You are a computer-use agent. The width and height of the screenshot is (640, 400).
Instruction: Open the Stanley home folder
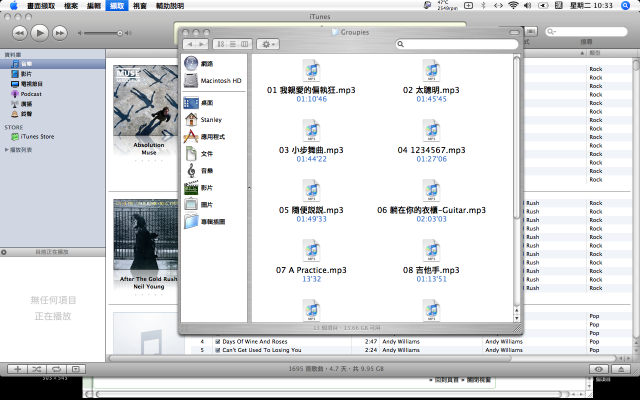pyautogui.click(x=203, y=120)
